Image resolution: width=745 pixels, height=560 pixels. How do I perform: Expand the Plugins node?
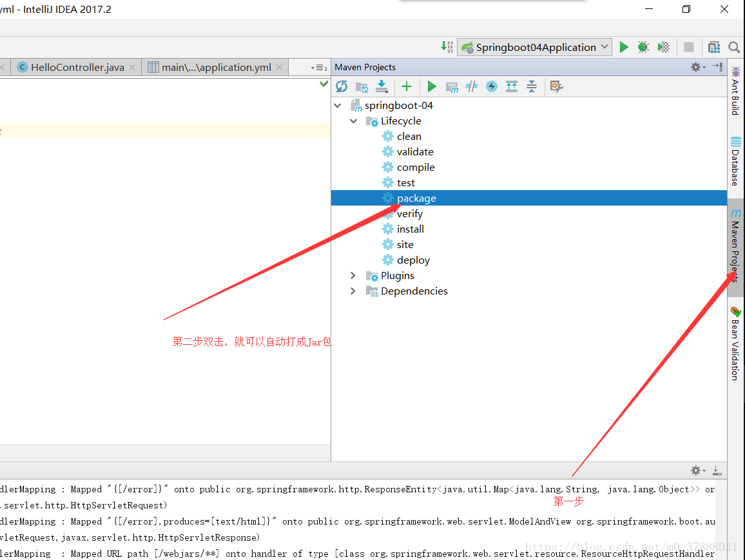pos(353,275)
